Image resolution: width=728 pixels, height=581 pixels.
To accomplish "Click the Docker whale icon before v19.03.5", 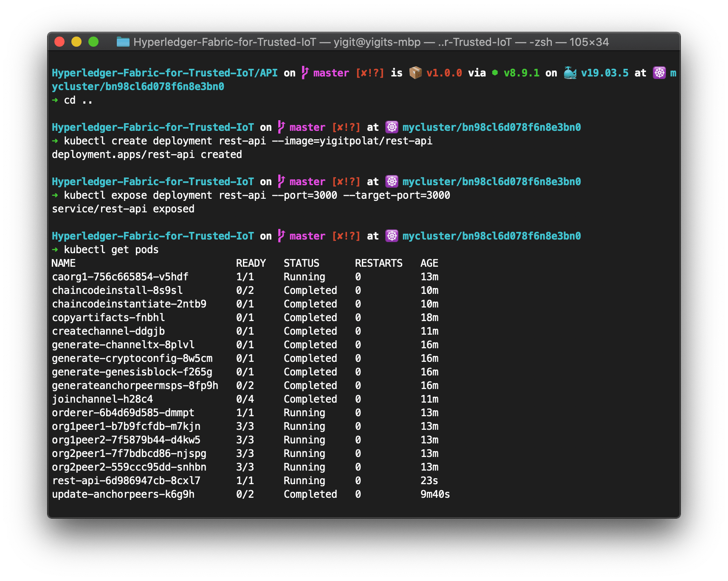I will point(570,73).
